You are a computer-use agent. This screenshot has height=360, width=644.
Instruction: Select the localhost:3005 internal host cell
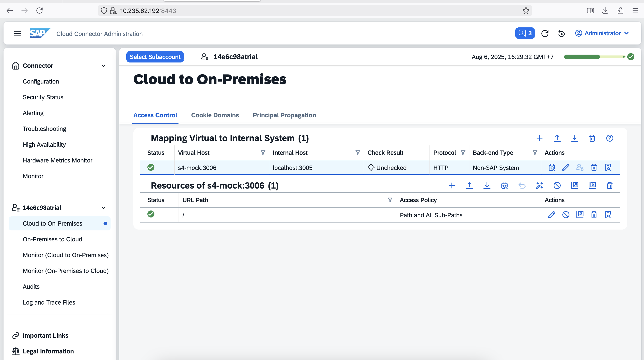coord(316,168)
